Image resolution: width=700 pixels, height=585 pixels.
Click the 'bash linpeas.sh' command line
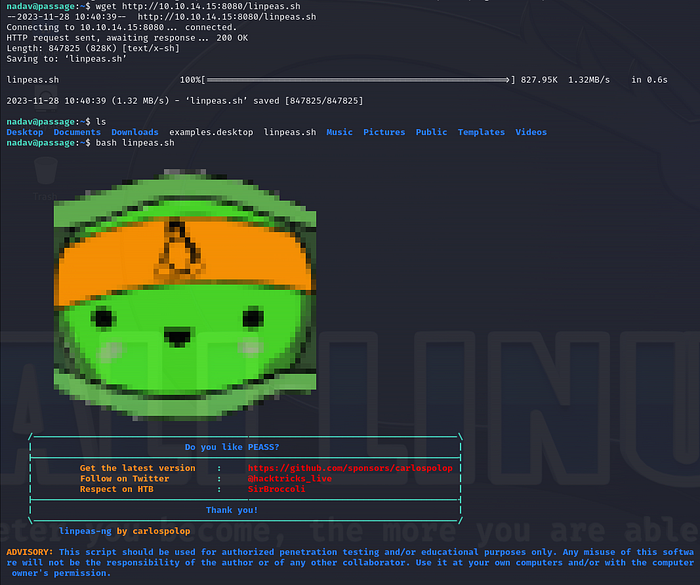pos(135,143)
